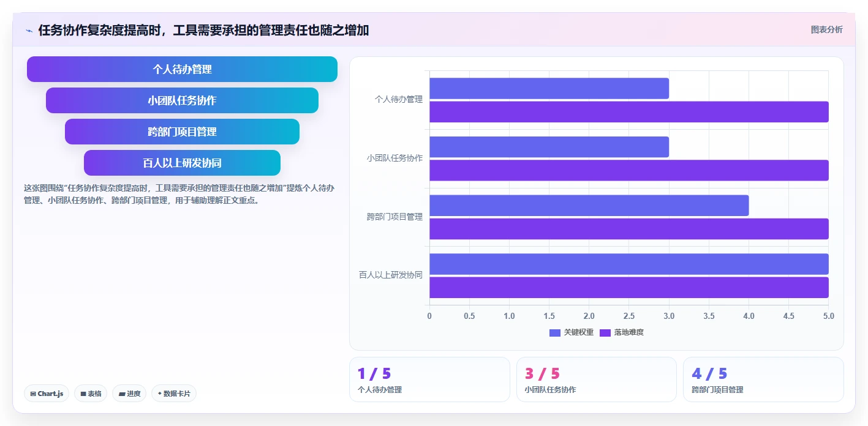Click 个人待办管理 关键权重 bar at 3.0
Image resolution: width=868 pixels, height=426 pixels.
(549, 88)
